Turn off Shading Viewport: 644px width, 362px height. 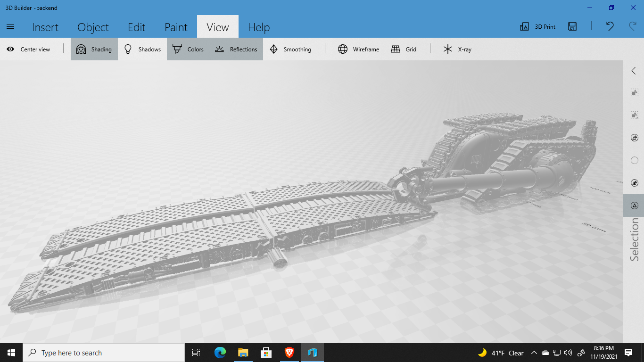pyautogui.click(x=94, y=49)
